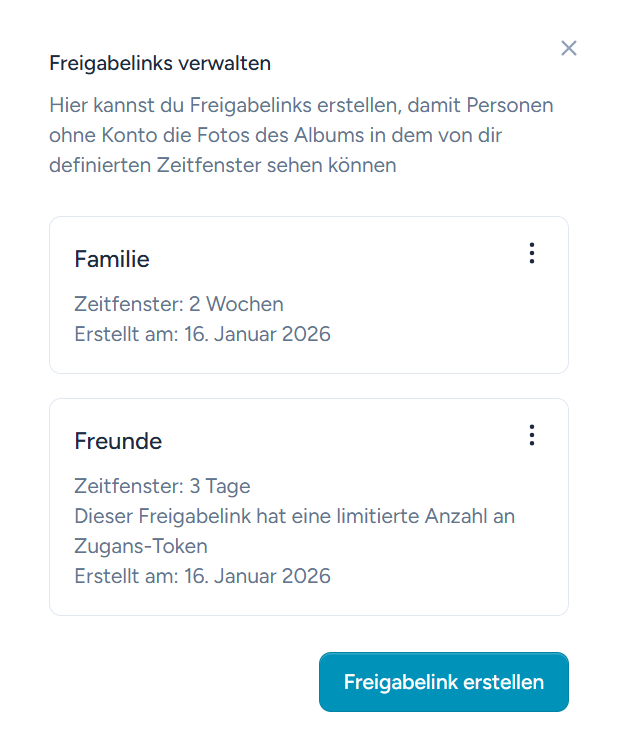Click the "Freigabelinks verwalten" heading
The width and height of the screenshot is (617, 734).
[160, 64]
